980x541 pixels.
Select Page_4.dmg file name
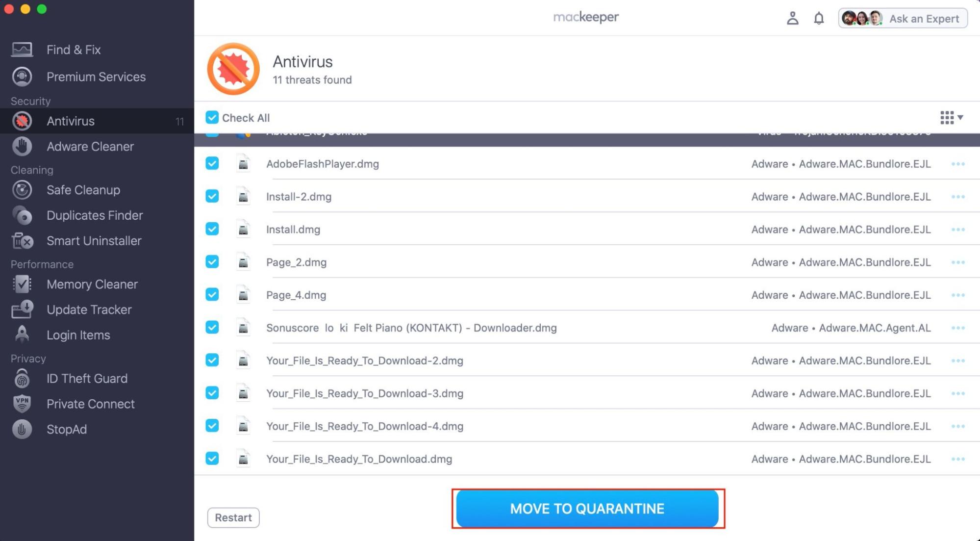coord(296,295)
